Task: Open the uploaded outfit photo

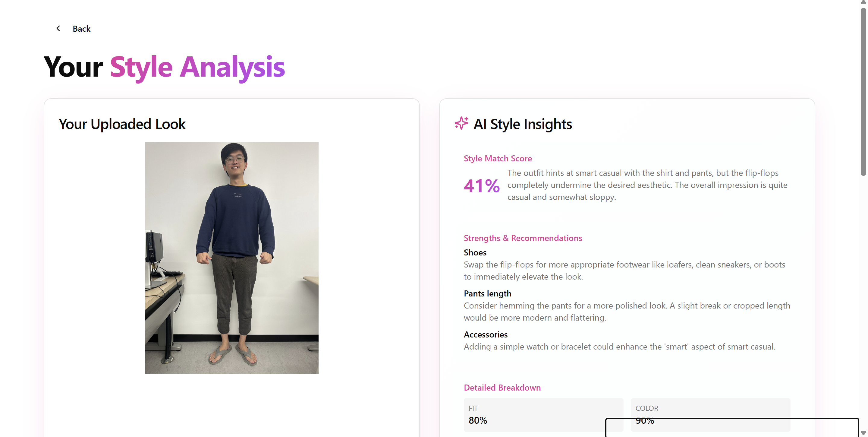Action: (x=231, y=258)
